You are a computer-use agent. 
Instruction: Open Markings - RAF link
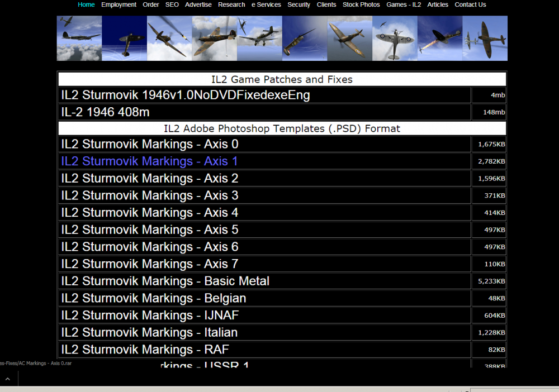click(145, 349)
